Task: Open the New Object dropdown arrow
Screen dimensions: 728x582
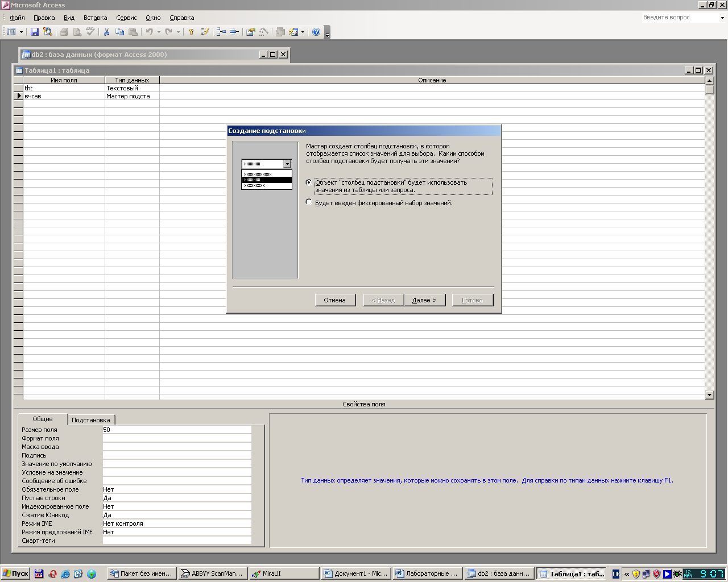Action: pos(303,32)
